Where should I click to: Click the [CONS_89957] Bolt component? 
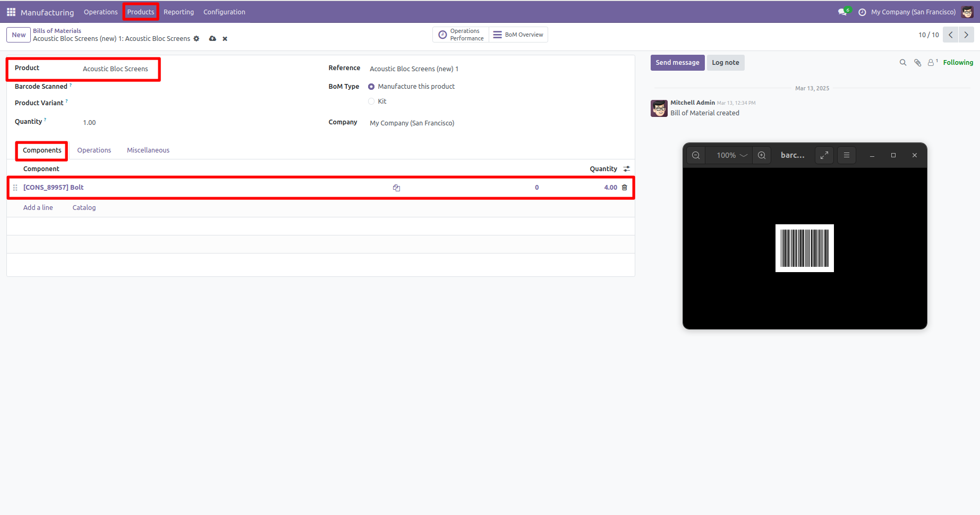(53, 188)
